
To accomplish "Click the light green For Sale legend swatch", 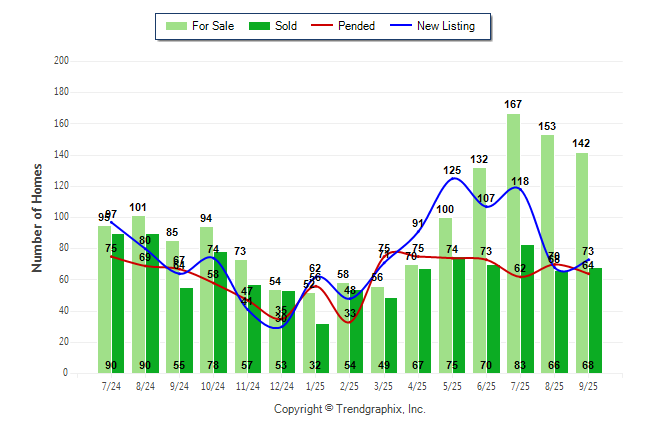I will 175,26.
